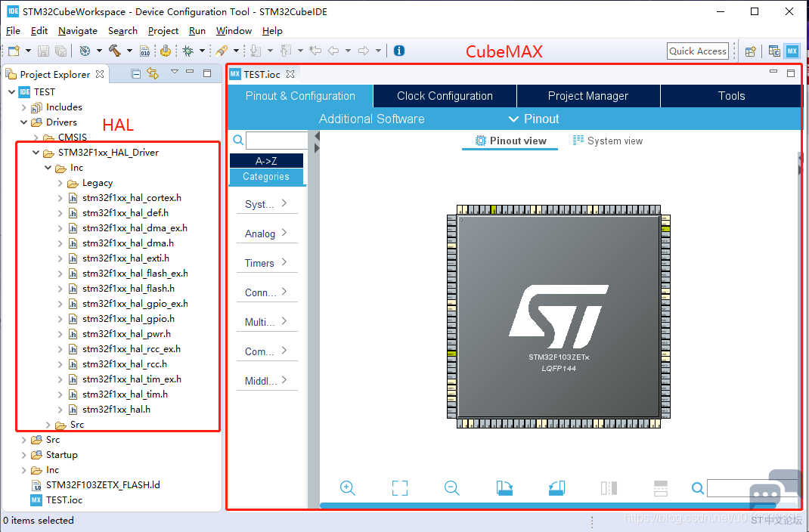Click the Save toolbar icon
Image resolution: width=809 pixels, height=532 pixels.
coord(43,51)
